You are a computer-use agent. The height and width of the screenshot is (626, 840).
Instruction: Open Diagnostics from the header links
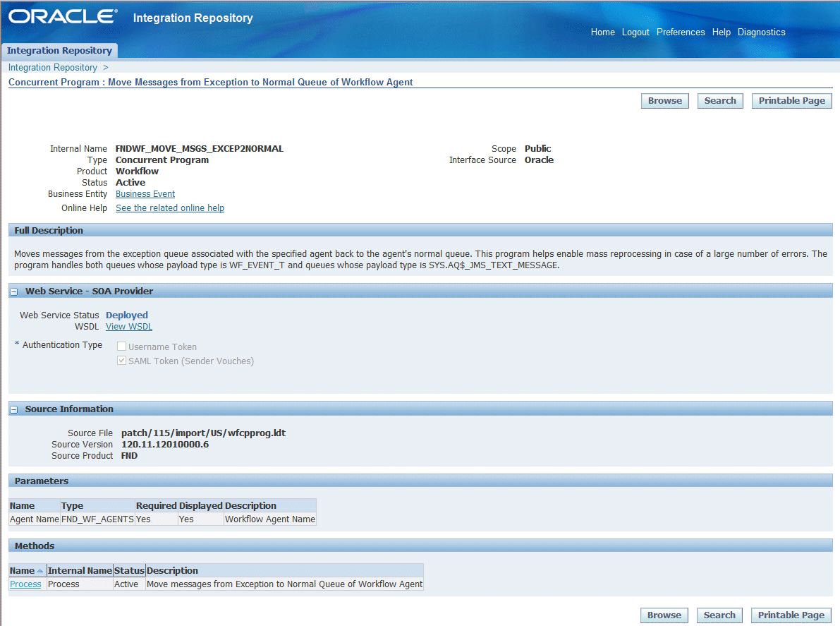coord(761,32)
